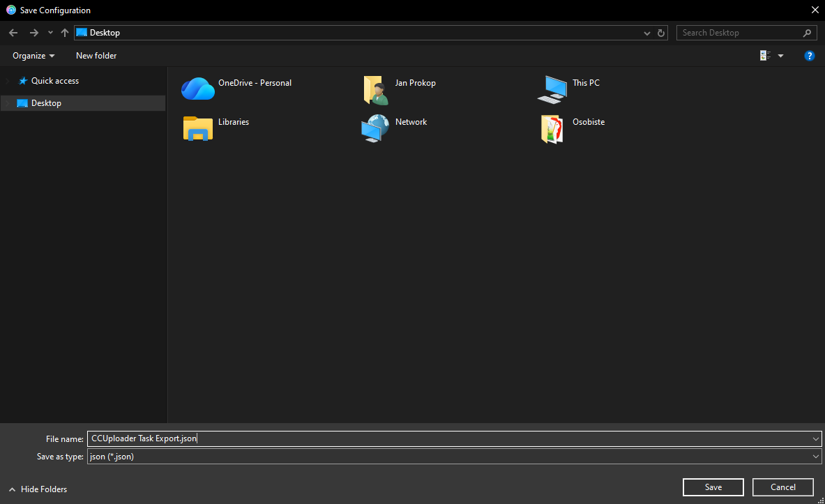
Task: Open the Save as type combo box
Action: pos(454,457)
